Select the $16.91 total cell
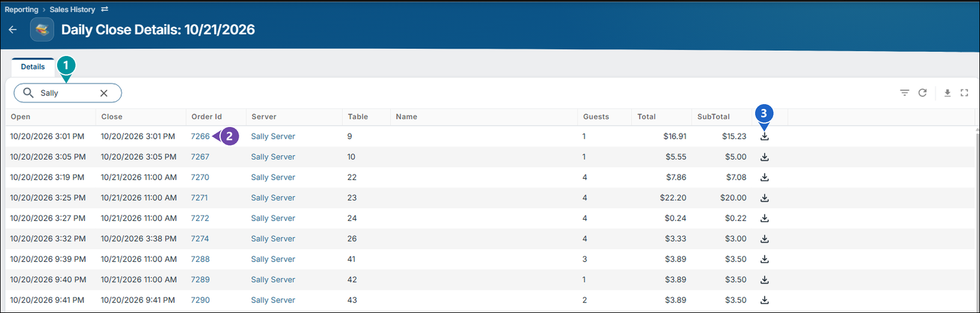The height and width of the screenshot is (313, 980). pyautogui.click(x=675, y=137)
